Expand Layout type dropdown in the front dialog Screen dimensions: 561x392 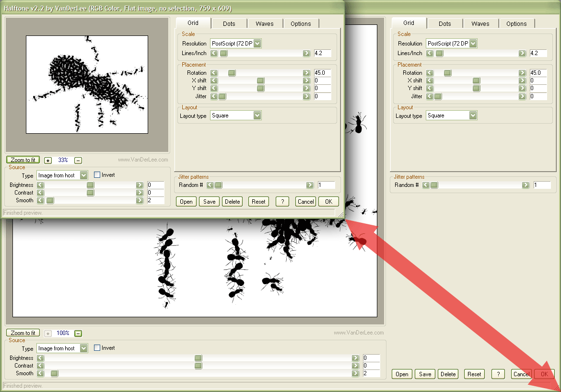pyautogui.click(x=257, y=115)
